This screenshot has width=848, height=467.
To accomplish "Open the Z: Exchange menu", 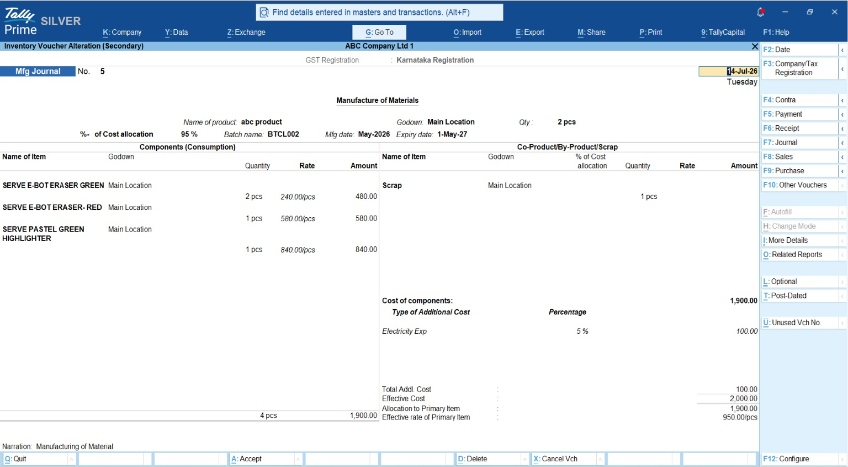I will tap(246, 32).
